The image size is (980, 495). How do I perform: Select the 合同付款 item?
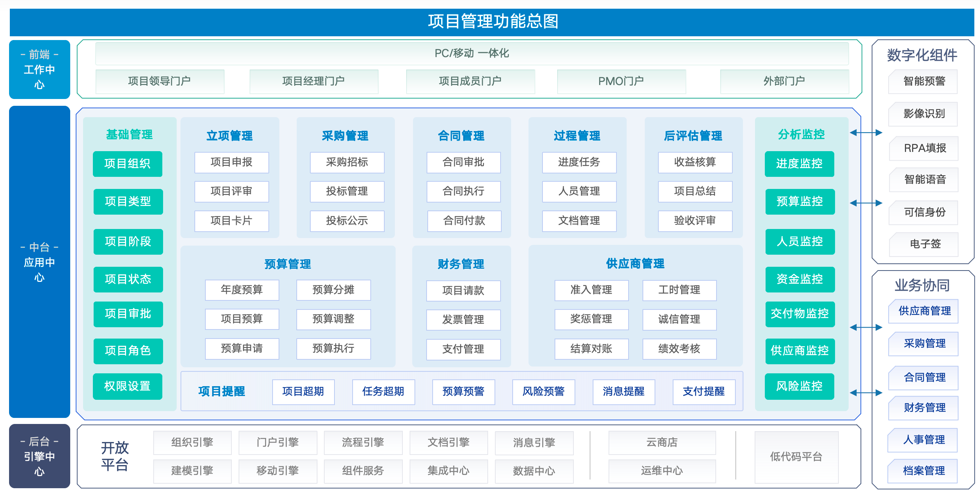pyautogui.click(x=464, y=221)
